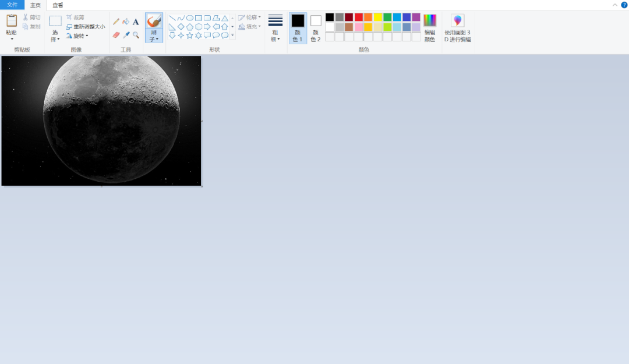Switch to the View (查看) tab
Viewport: 629px width, 364px height.
(x=58, y=5)
